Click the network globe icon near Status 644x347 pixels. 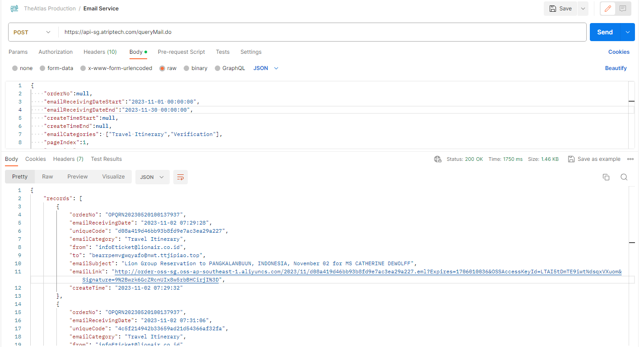pyautogui.click(x=437, y=159)
